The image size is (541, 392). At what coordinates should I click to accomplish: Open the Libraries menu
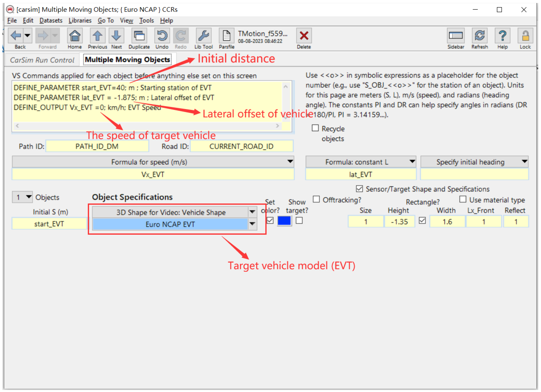(x=80, y=21)
